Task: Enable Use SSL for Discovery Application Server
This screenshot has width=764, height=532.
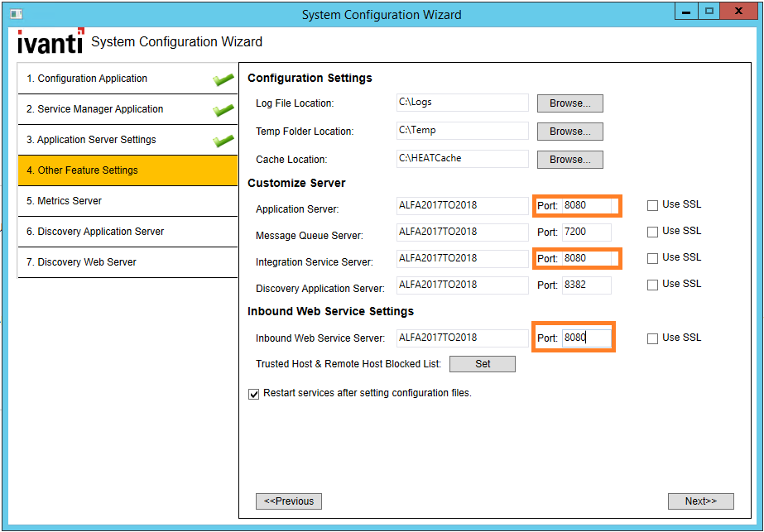Action: [x=652, y=284]
